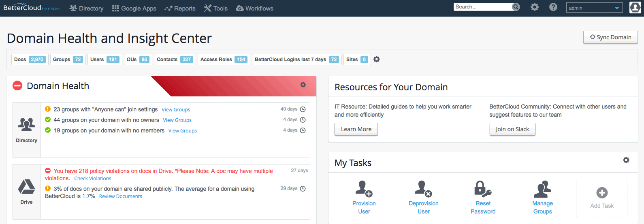Expand the Google Apps menu
The height and width of the screenshot is (224, 644).
(134, 8)
